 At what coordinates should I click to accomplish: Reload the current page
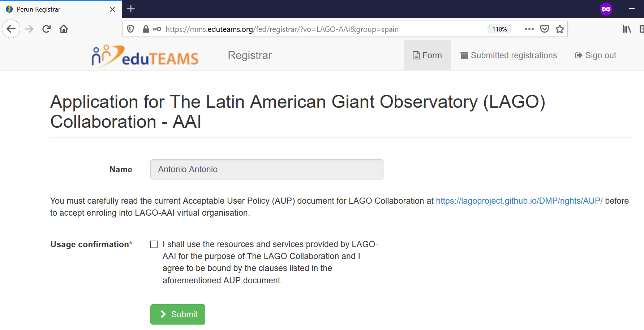pyautogui.click(x=46, y=29)
